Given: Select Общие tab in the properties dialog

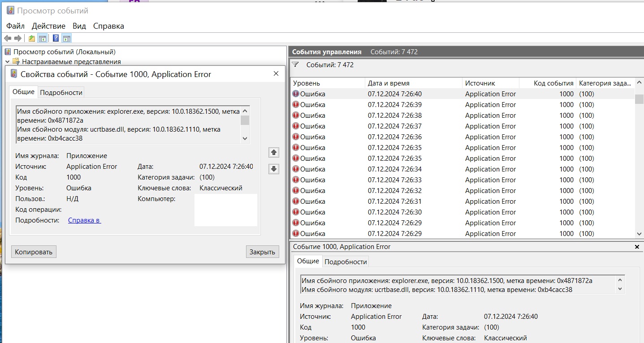Looking at the screenshot, I should tap(23, 92).
